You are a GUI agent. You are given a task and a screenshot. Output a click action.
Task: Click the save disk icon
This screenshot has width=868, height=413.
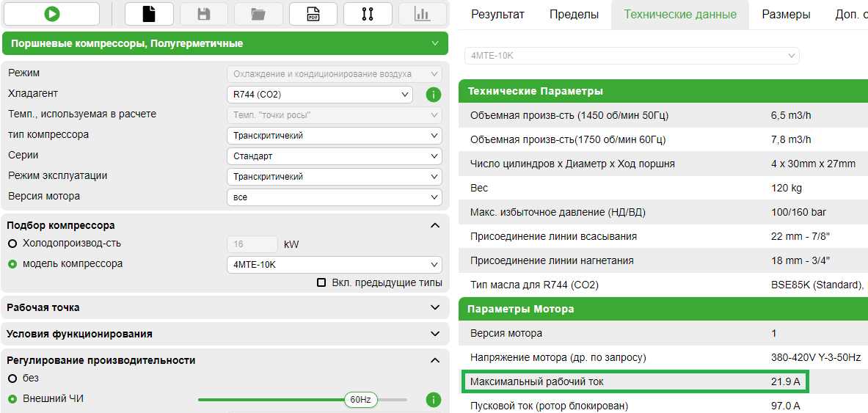[204, 15]
